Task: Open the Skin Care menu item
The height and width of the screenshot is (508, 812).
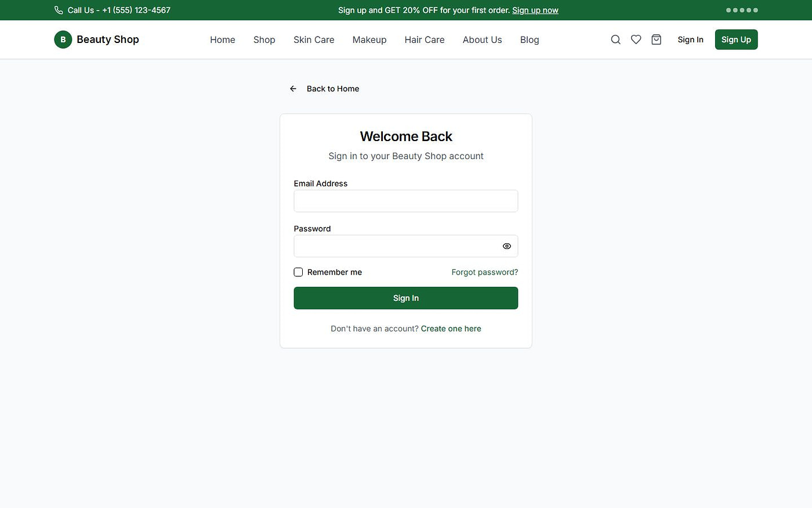Action: click(x=314, y=39)
